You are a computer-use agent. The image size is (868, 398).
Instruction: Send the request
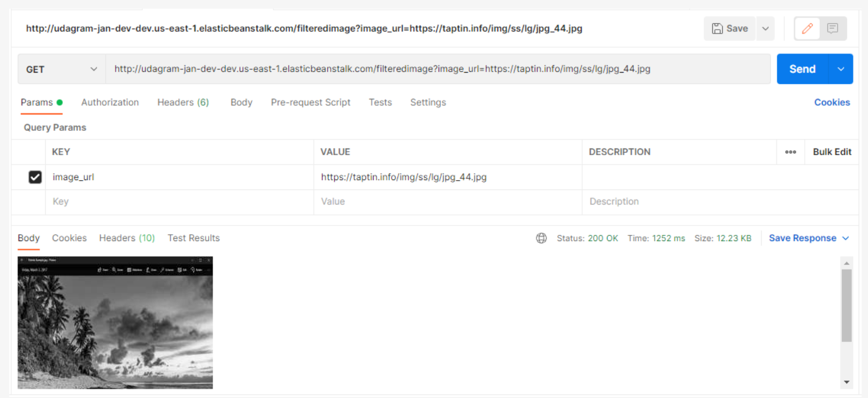tap(802, 69)
